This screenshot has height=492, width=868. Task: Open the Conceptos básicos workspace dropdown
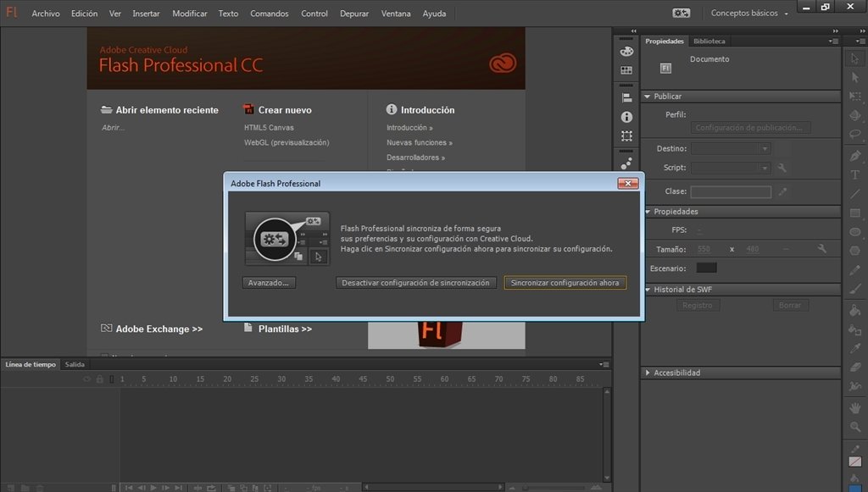coord(749,13)
